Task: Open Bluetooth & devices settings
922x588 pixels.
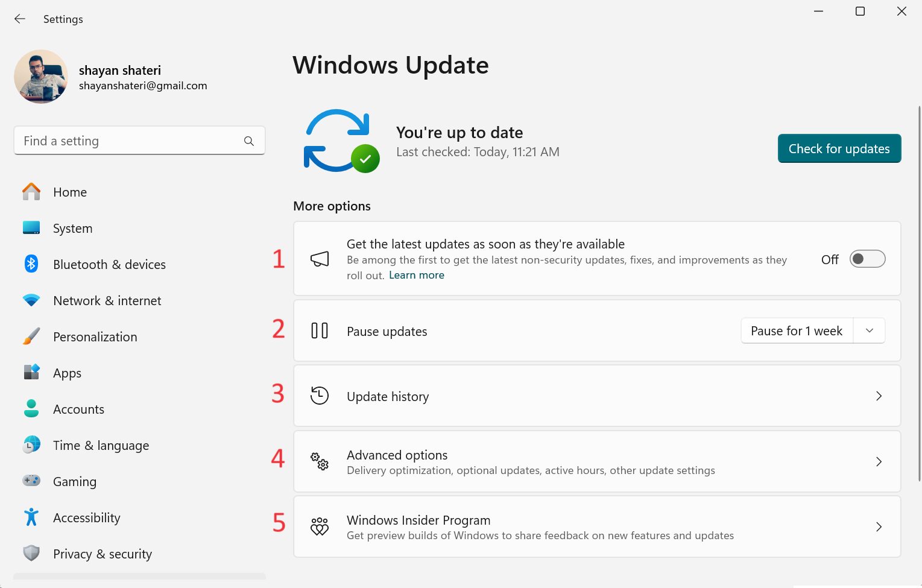Action: point(139,264)
